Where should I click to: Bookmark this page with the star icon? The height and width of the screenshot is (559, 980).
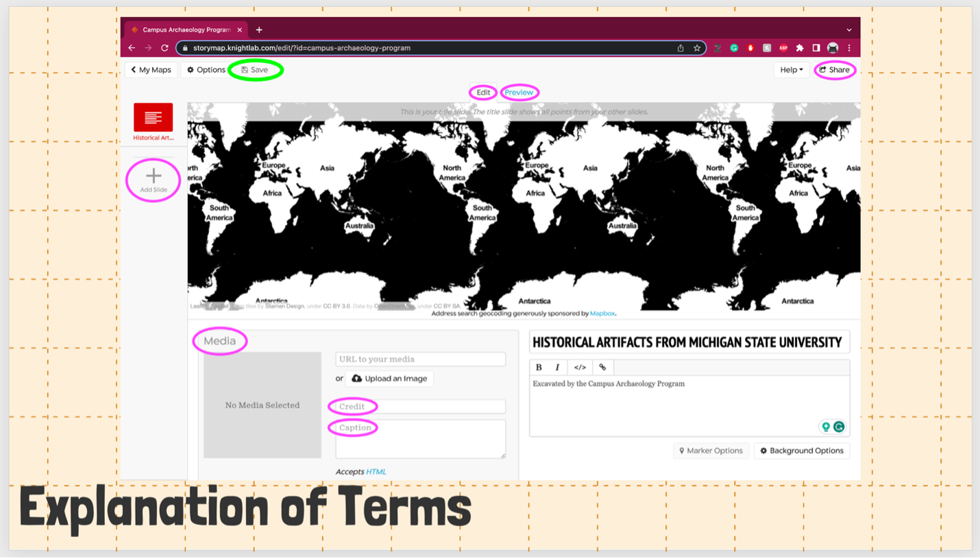(x=697, y=48)
